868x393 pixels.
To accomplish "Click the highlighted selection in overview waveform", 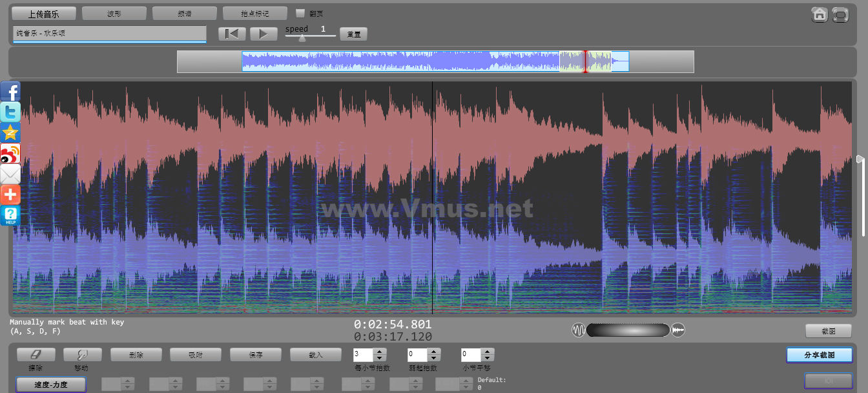I will coord(585,61).
